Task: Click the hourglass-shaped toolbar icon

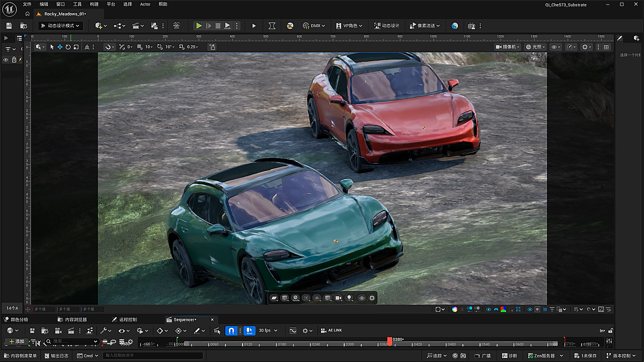Action: (x=272, y=26)
